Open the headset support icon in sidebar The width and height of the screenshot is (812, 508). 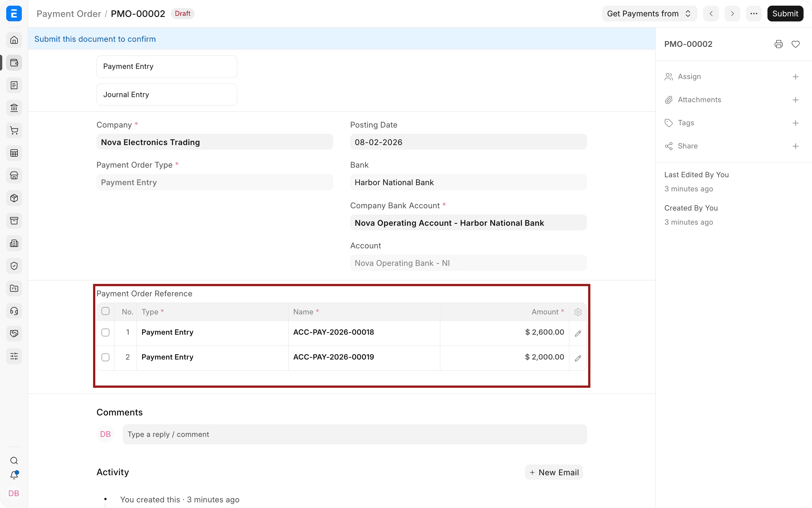(14, 311)
